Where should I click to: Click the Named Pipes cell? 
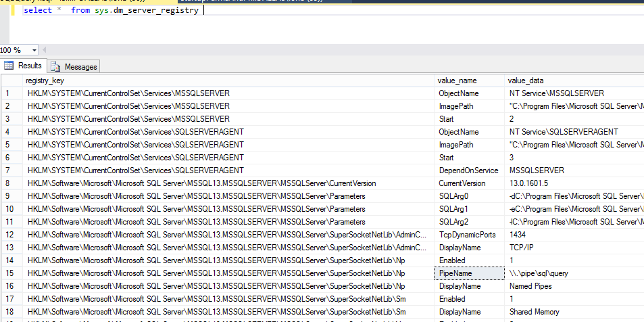coord(574,286)
